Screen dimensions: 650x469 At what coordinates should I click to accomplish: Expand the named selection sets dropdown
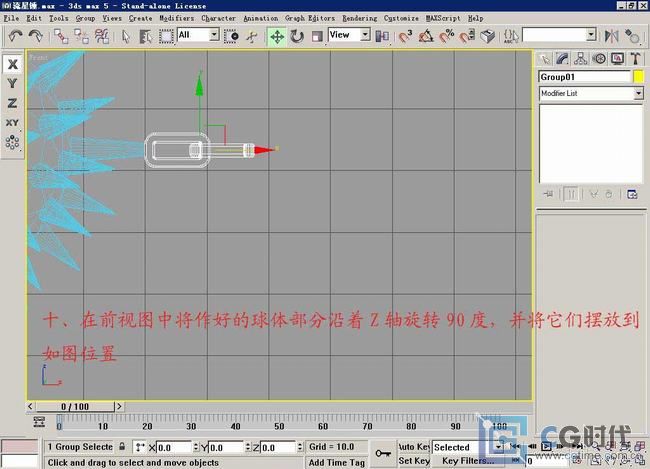pyautogui.click(x=592, y=35)
